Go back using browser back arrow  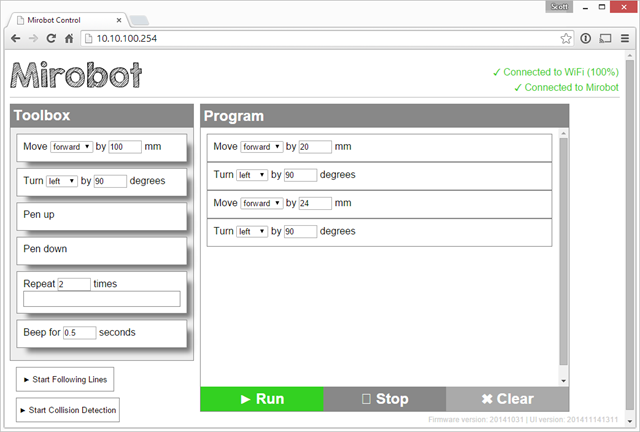point(16,38)
